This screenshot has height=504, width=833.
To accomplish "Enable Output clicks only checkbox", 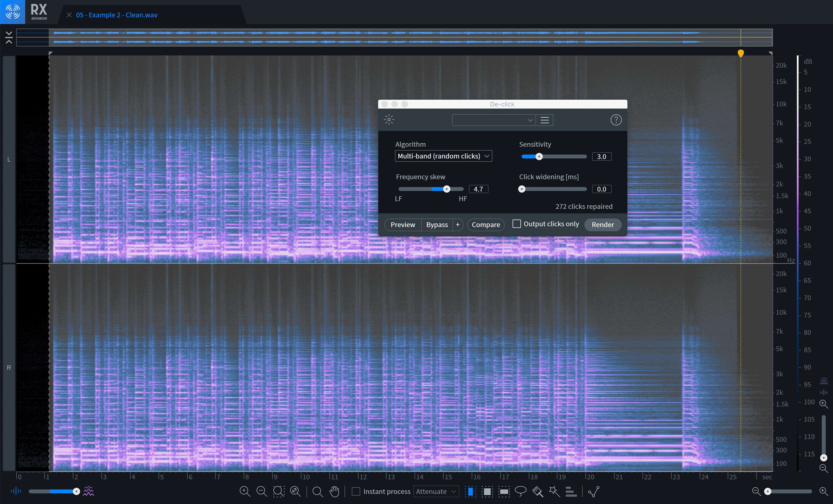I will coord(515,224).
